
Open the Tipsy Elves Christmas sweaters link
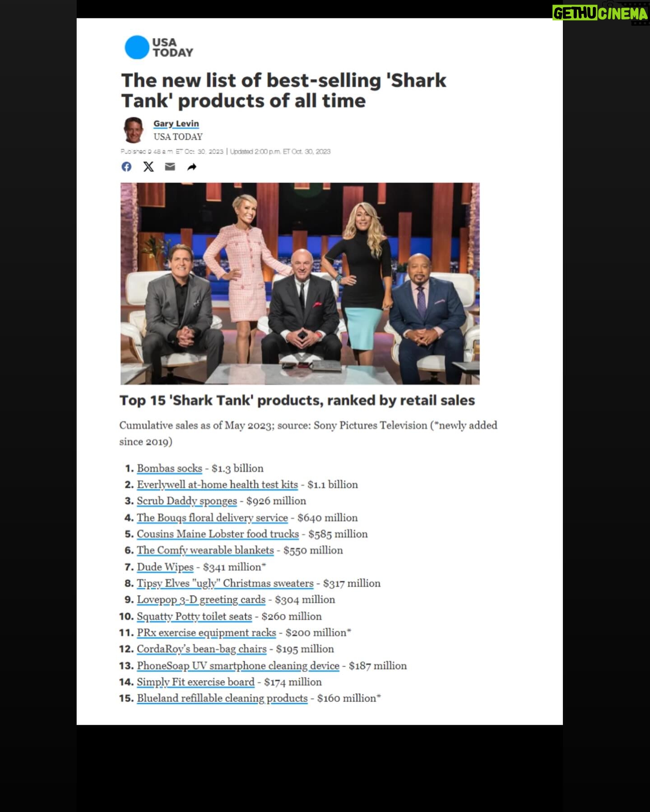225,583
